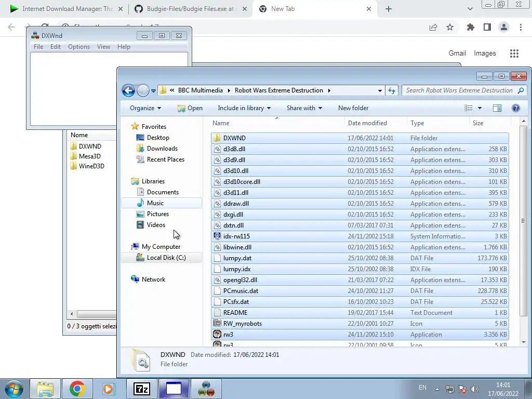Image resolution: width=532 pixels, height=399 pixels.
Task: Click the New folder button
Action: pyautogui.click(x=353, y=108)
